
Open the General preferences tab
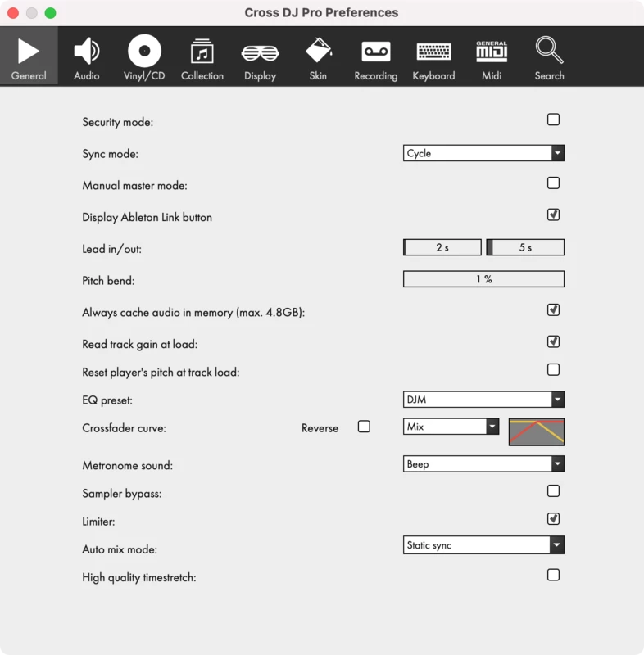point(29,56)
